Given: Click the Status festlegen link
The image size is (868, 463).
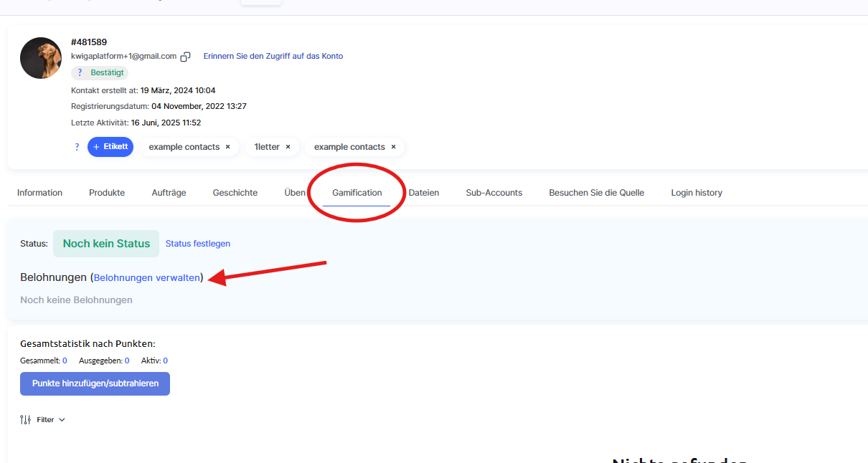Looking at the screenshot, I should (198, 244).
